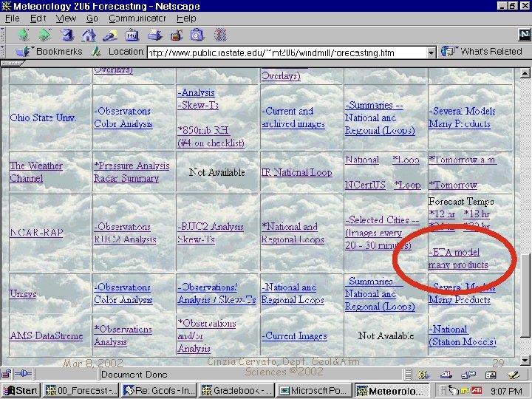This screenshot has height=399, width=532.
Task: Open the IR National Loop link
Action: [x=296, y=172]
